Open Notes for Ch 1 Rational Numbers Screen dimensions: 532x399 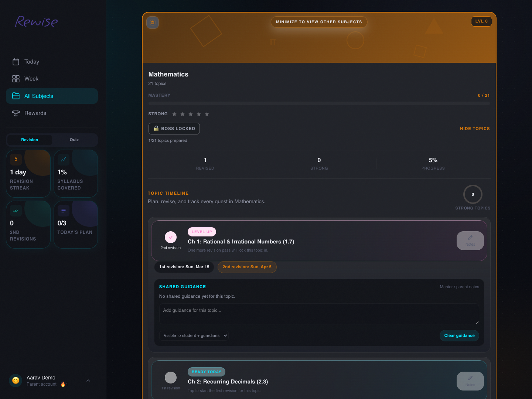(470, 241)
